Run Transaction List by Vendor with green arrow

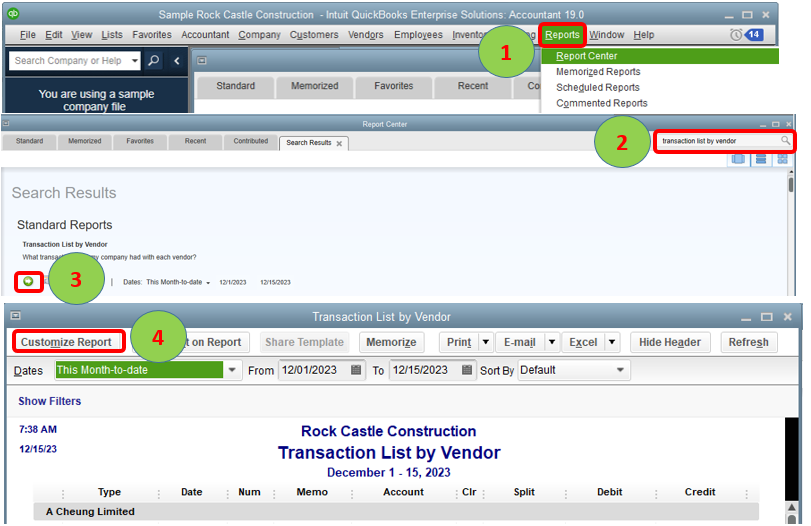pyautogui.click(x=28, y=281)
